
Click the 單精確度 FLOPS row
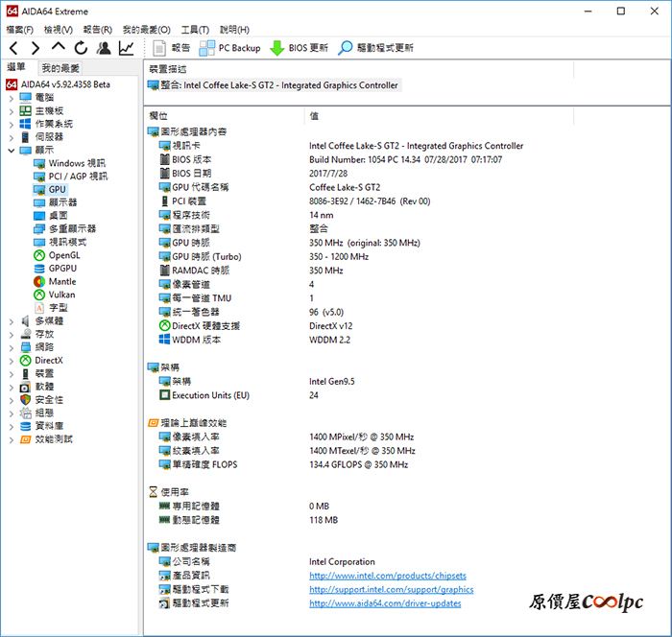[283, 464]
